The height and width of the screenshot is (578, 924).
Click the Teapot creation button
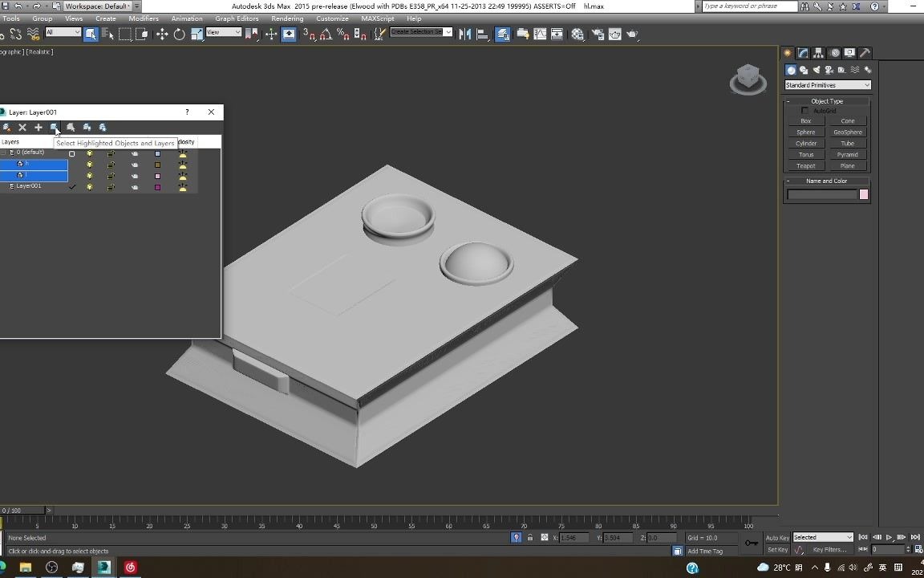pos(805,165)
